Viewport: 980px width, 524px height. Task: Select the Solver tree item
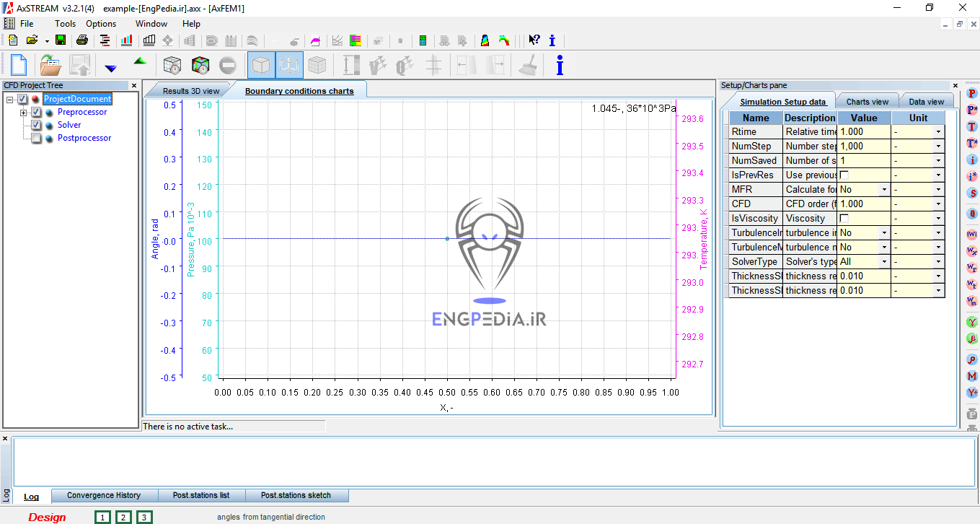69,125
